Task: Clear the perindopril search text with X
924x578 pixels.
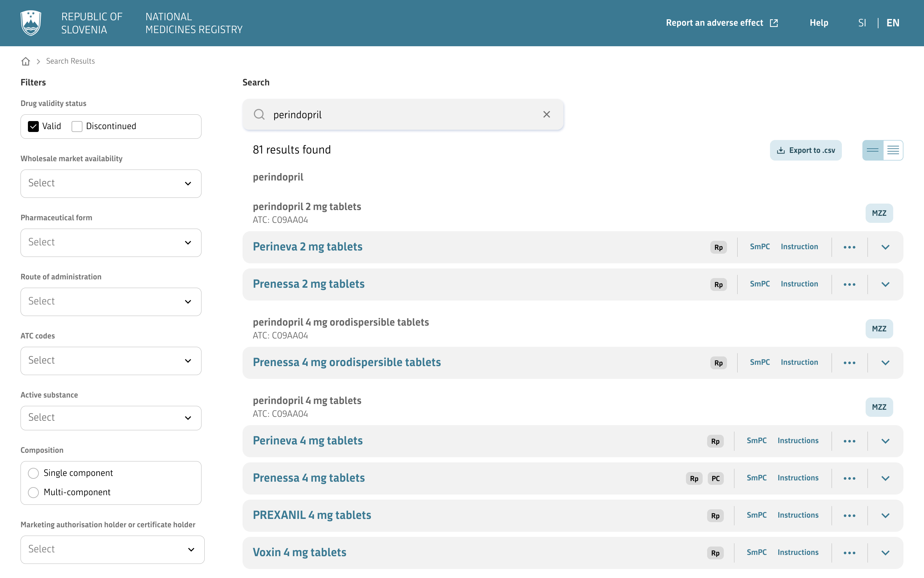Action: [x=546, y=114]
